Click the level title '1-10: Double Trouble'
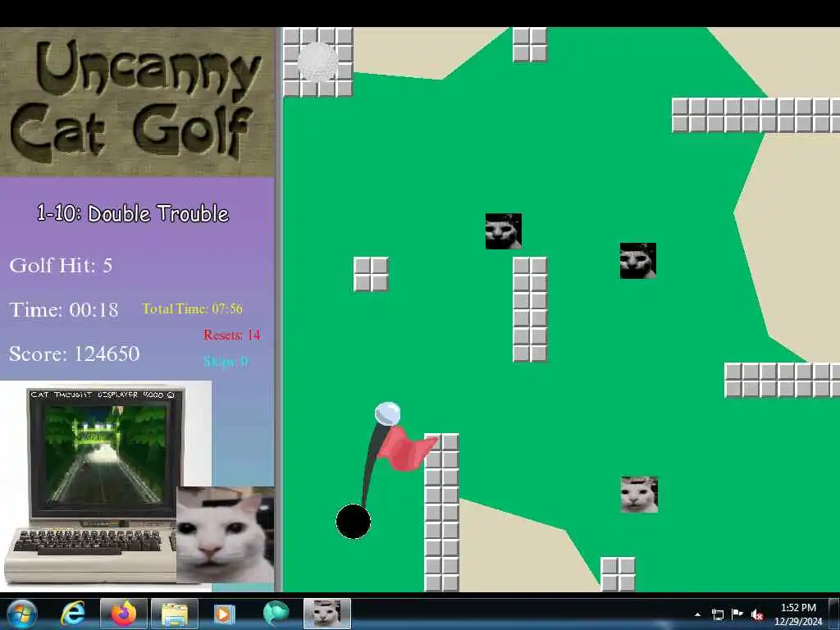 [x=132, y=213]
